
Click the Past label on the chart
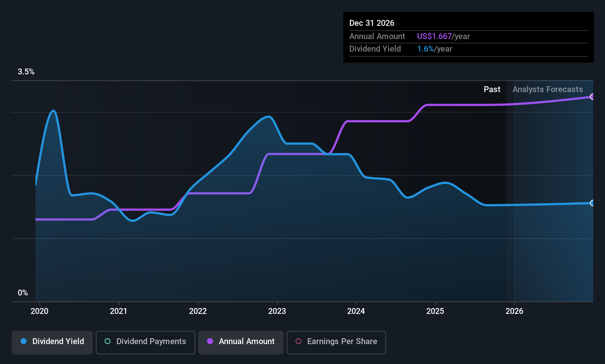coord(492,90)
